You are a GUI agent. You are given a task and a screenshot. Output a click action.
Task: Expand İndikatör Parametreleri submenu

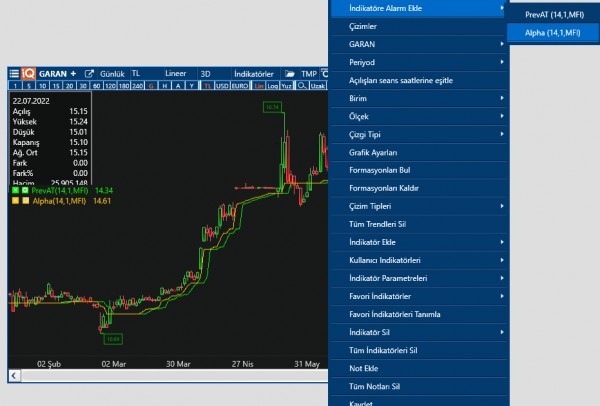(x=419, y=278)
